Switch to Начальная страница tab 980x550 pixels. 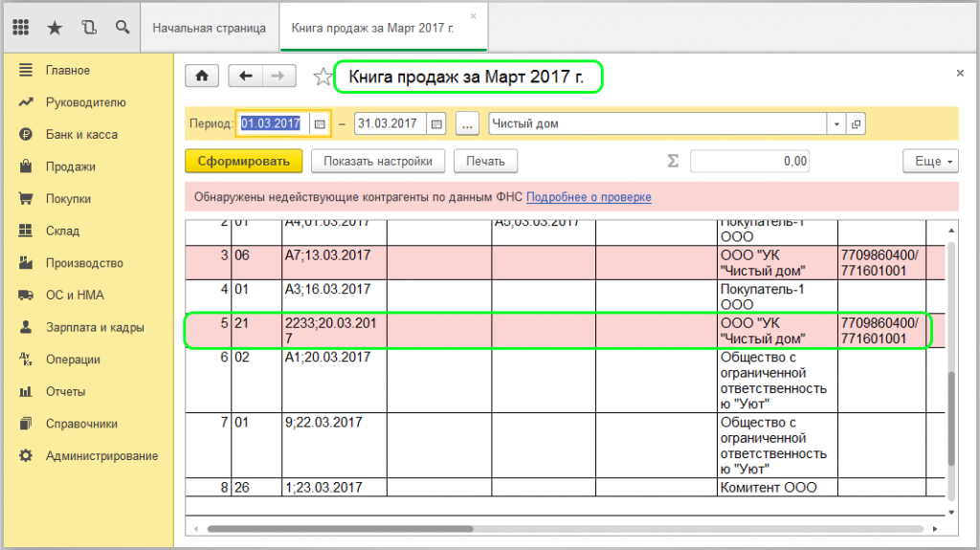click(209, 28)
